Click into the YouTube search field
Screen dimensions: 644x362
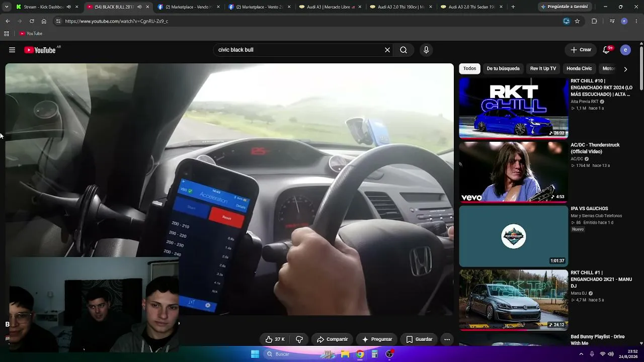click(x=299, y=50)
